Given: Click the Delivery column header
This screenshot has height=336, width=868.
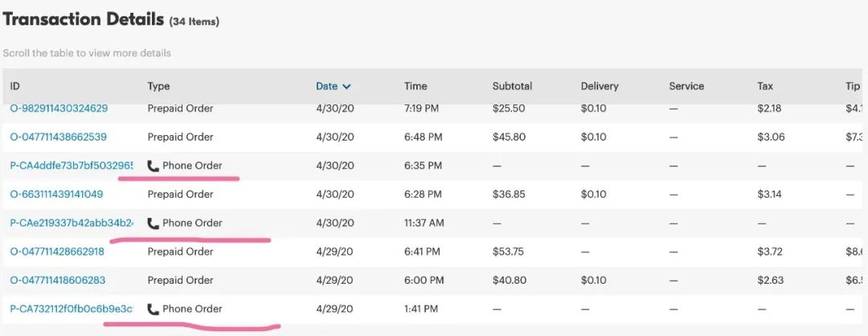Looking at the screenshot, I should pos(600,86).
